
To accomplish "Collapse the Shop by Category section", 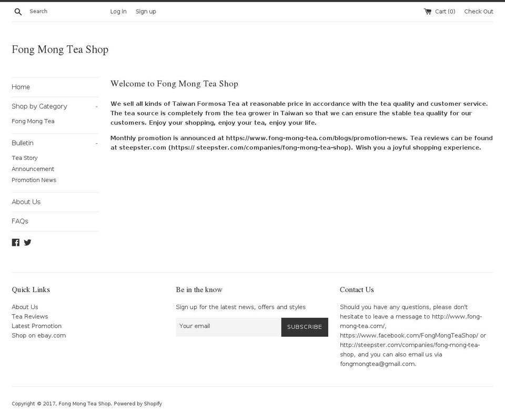I will [x=96, y=106].
